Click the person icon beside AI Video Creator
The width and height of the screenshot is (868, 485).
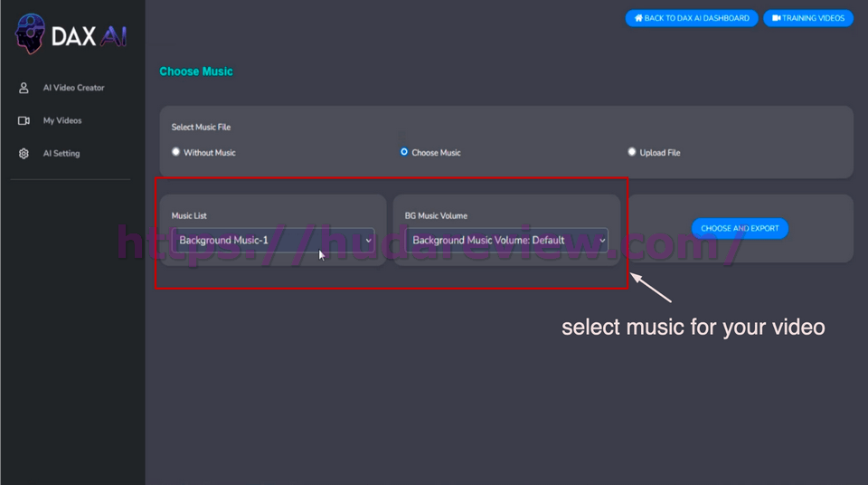tap(24, 88)
